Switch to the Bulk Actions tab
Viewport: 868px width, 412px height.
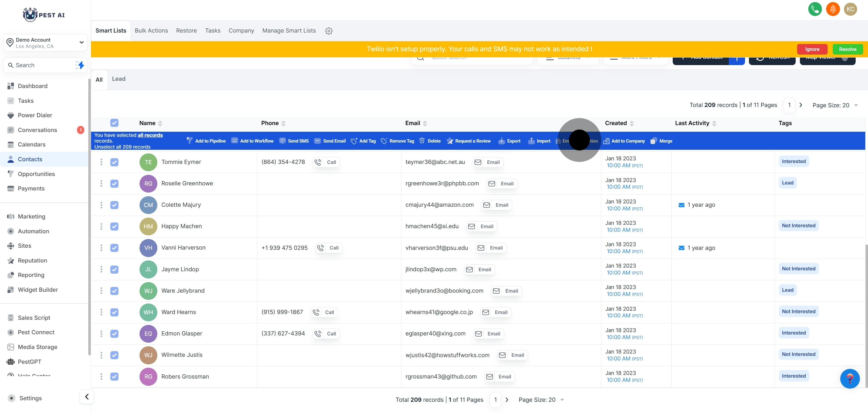tap(151, 31)
